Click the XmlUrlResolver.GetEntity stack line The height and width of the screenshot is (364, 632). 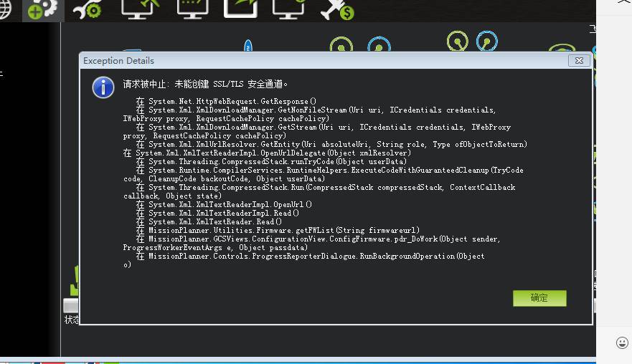[331, 144]
